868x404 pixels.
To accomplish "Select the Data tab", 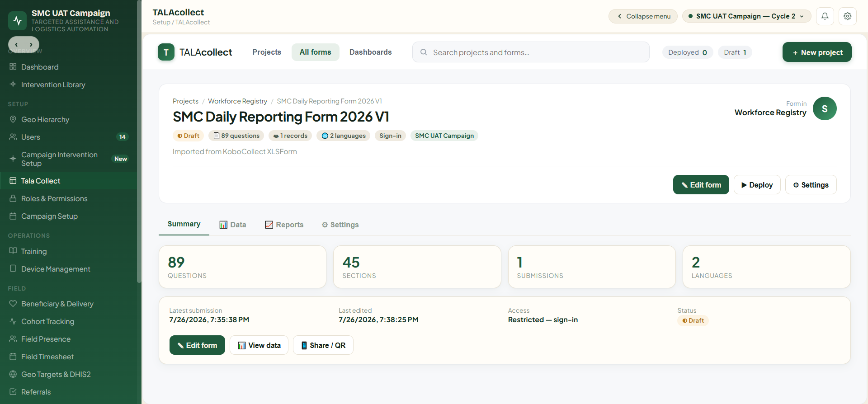I will click(x=233, y=225).
